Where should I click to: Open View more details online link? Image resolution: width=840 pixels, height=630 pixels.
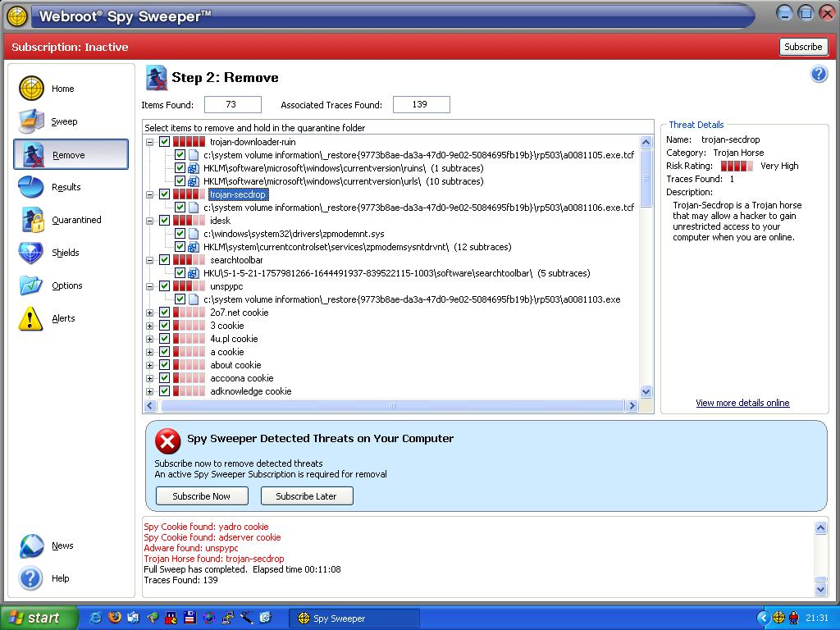coord(742,403)
